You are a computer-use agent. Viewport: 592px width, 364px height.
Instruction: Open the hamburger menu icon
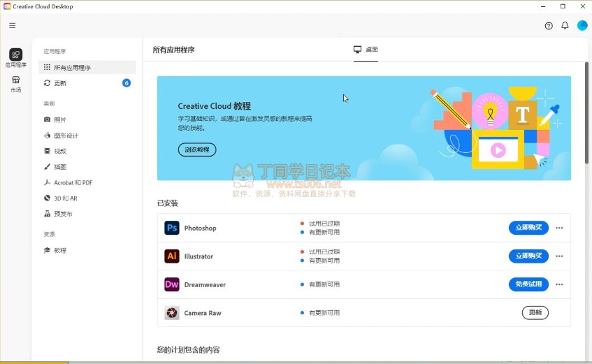coord(12,25)
